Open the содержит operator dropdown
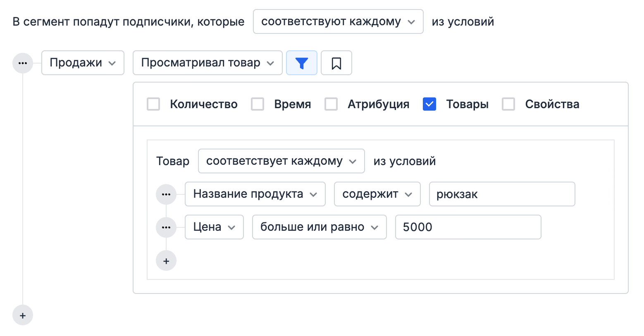This screenshot has height=336, width=644. [377, 194]
